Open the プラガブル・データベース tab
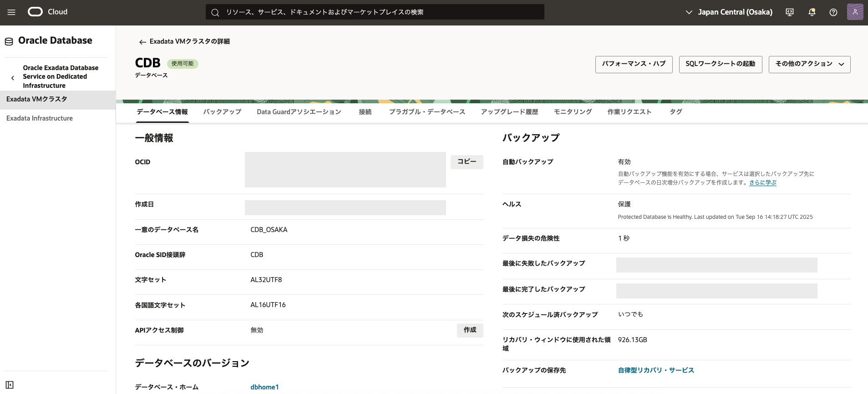The height and width of the screenshot is (394, 868). pyautogui.click(x=426, y=112)
